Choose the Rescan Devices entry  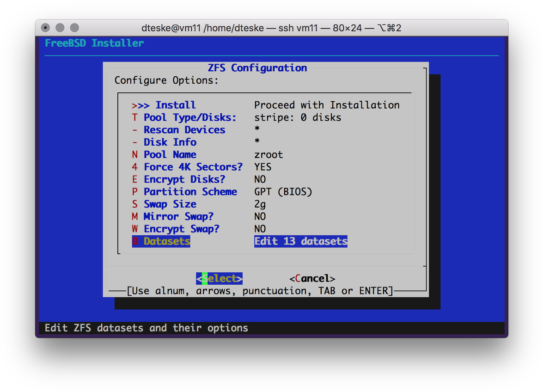pos(184,130)
